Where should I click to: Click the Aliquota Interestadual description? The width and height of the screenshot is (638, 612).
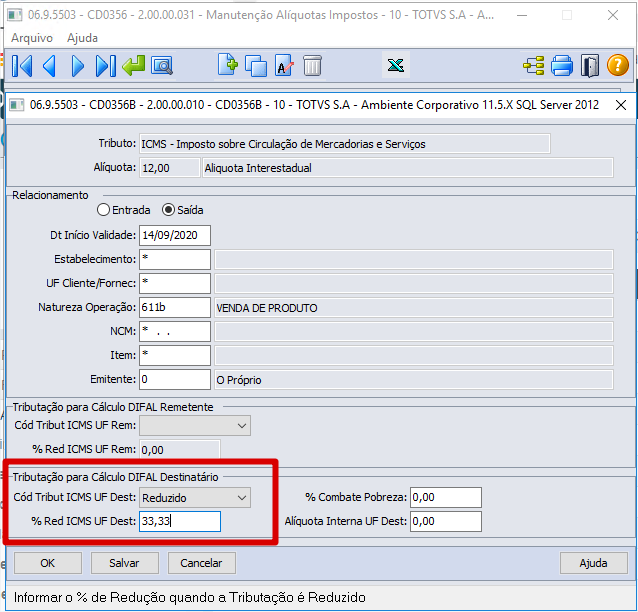pos(408,168)
